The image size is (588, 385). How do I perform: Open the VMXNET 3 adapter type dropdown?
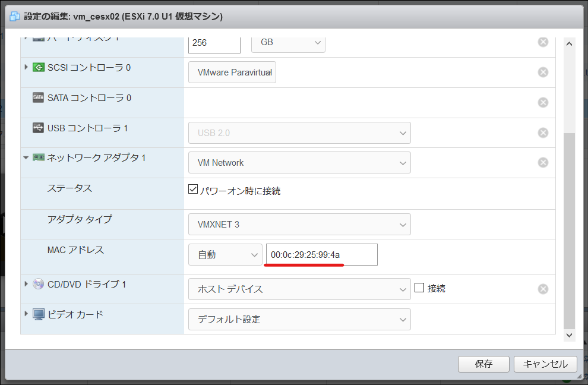click(299, 225)
